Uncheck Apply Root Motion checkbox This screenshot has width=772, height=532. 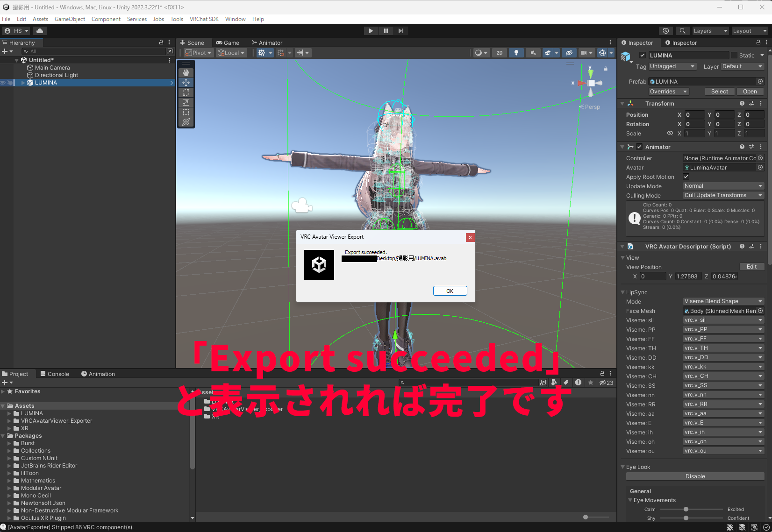tap(686, 177)
